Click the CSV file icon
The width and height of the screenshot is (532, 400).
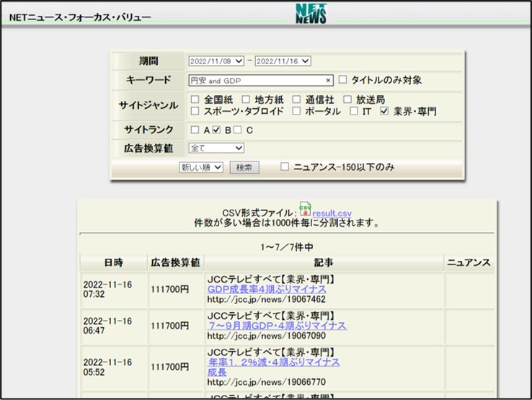(x=305, y=210)
